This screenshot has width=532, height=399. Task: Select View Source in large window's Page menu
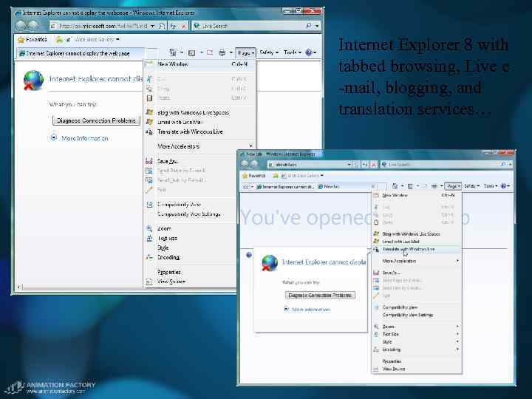[190, 282]
